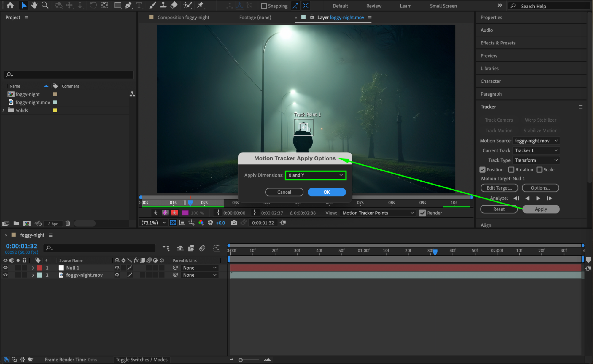The image size is (593, 364).
Task: Click the Home icon
Action: click(10, 5)
